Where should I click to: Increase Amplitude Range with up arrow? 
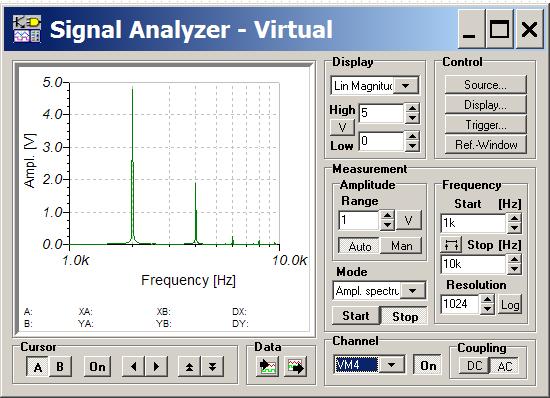[387, 216]
